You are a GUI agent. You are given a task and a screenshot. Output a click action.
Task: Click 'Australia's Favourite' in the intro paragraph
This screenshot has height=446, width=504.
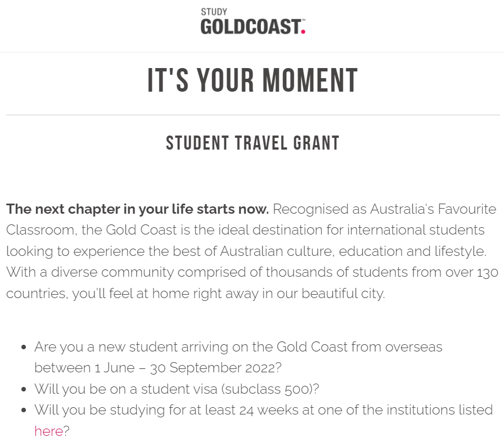click(433, 209)
